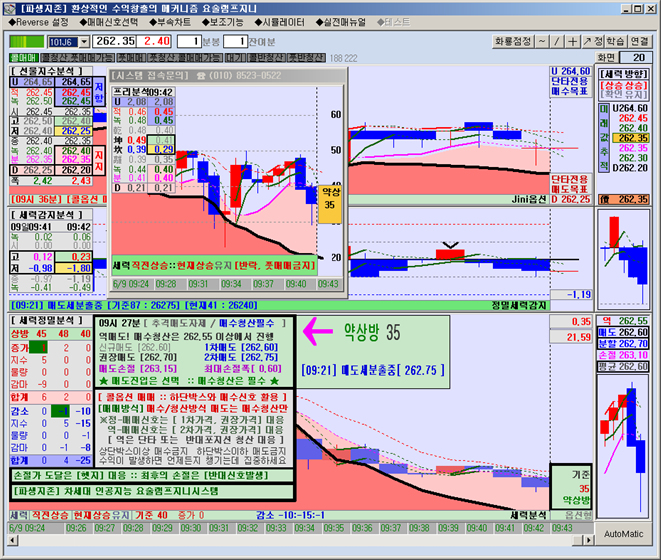Select the 콜반청산 status tab
Screen dimensions: 661x560
tap(267, 58)
